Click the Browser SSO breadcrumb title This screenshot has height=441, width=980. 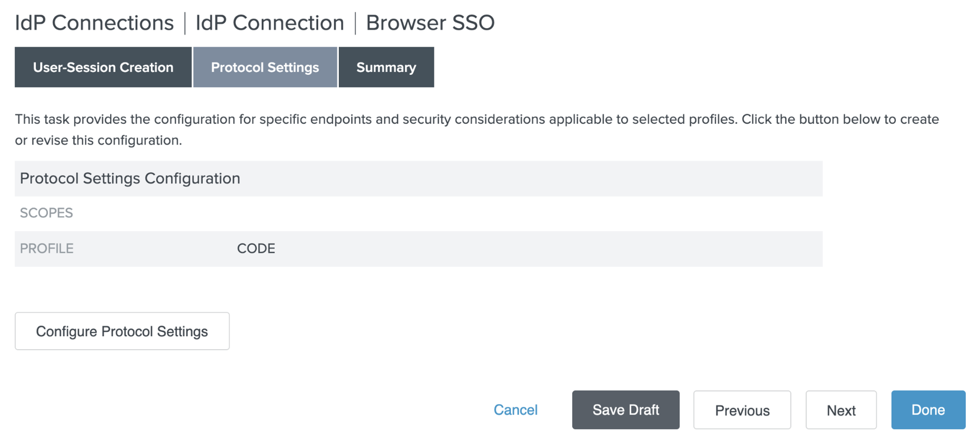pyautogui.click(x=430, y=23)
